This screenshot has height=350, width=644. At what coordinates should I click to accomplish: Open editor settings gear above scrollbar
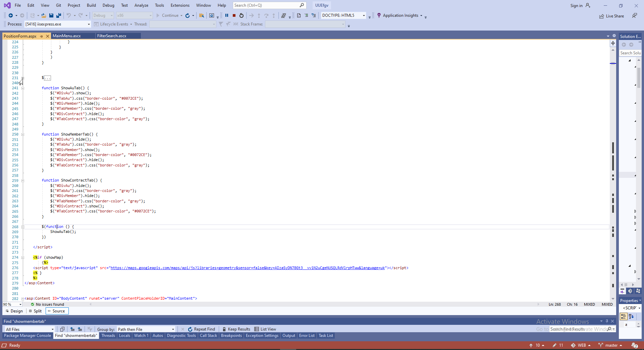coord(614,36)
